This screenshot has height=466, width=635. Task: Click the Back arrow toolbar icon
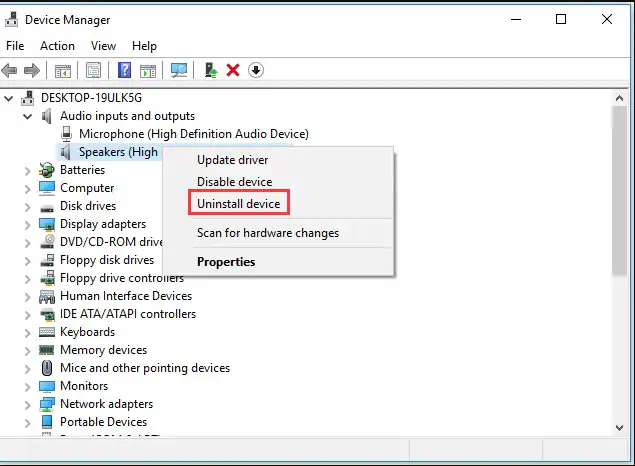(x=9, y=70)
